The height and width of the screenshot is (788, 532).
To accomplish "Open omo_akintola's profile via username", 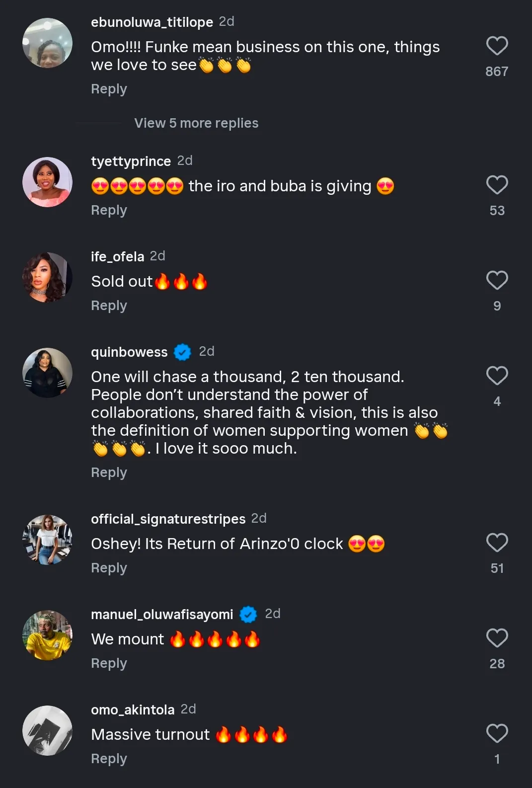I will [133, 709].
